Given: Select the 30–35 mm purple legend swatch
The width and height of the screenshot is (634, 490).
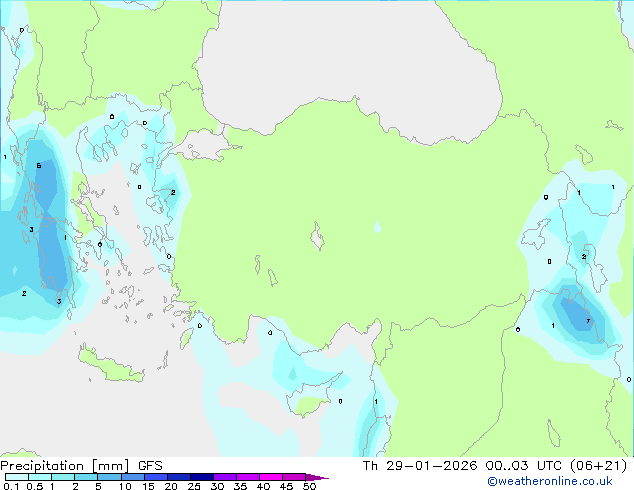Looking at the screenshot, I should coord(224,477).
